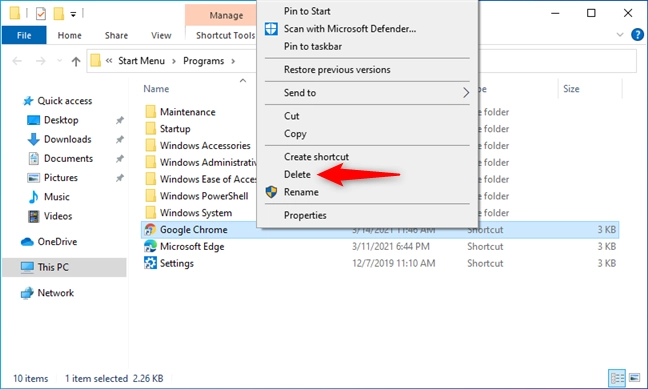Viewport: 648px width, 389px height.
Task: Switch to the Home ribbon tab
Action: coord(69,36)
